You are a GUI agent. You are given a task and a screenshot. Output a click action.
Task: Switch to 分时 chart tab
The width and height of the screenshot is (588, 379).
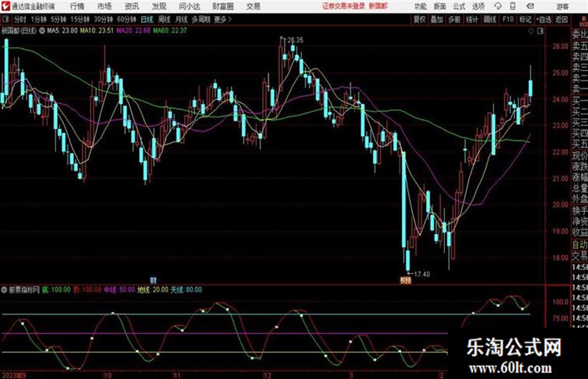[x=21, y=19]
